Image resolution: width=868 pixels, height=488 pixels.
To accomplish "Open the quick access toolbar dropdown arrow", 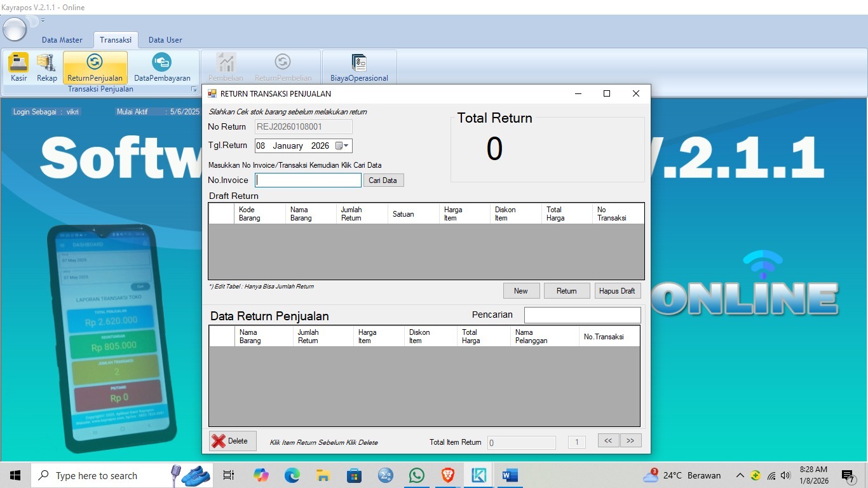I will (x=43, y=21).
